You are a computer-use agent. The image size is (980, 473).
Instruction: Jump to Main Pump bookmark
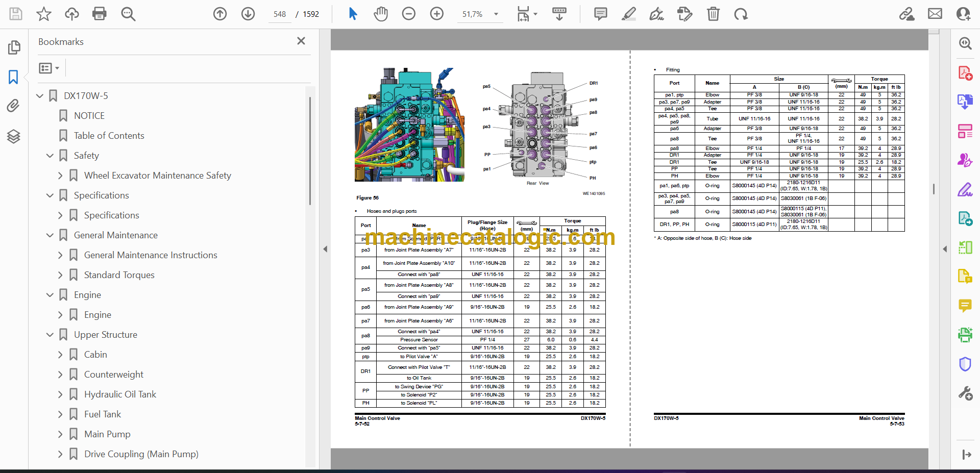click(x=107, y=434)
